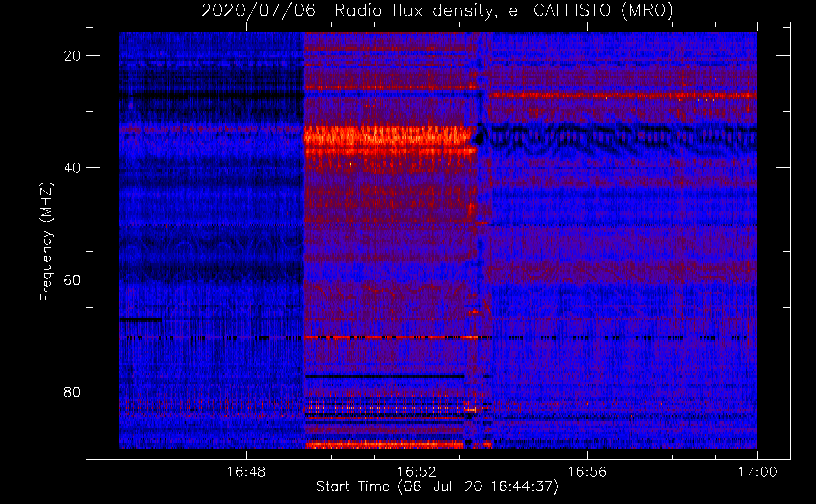
Task: Click the Start Time axis label
Action: pos(437,487)
